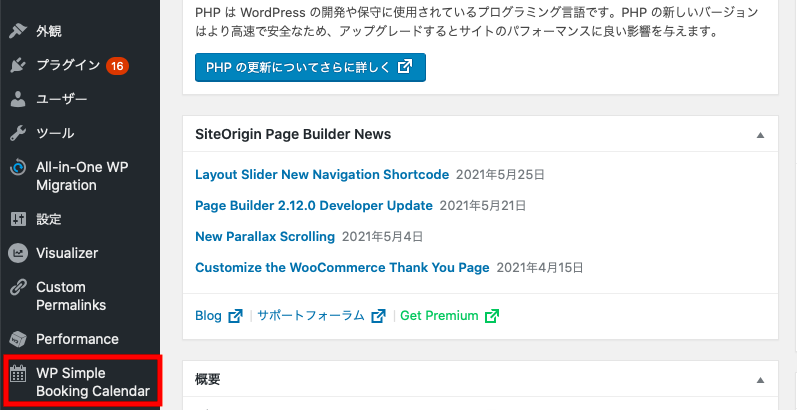
Task: Click the 16 plugin updates badge
Action: pyautogui.click(x=117, y=66)
